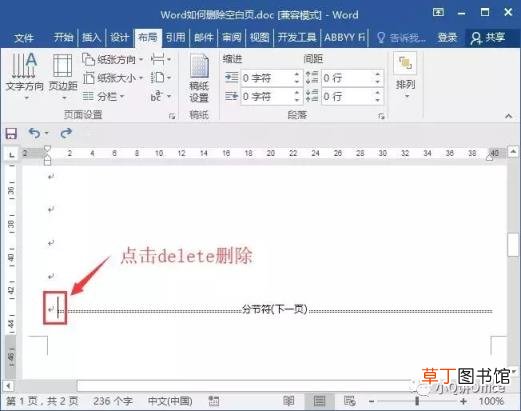Click the 100% zoom level
This screenshot has width=521, height=411.
[491, 401]
